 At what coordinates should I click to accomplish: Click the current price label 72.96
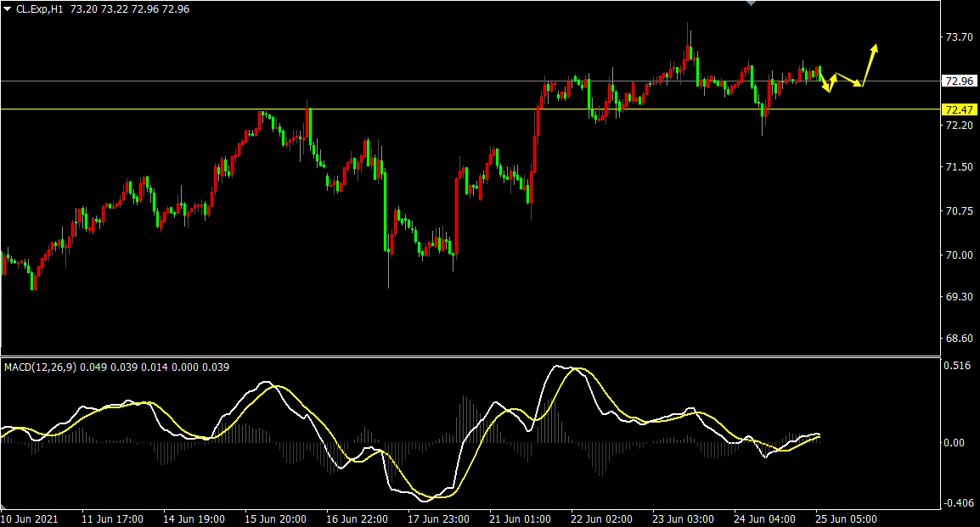pyautogui.click(x=960, y=81)
